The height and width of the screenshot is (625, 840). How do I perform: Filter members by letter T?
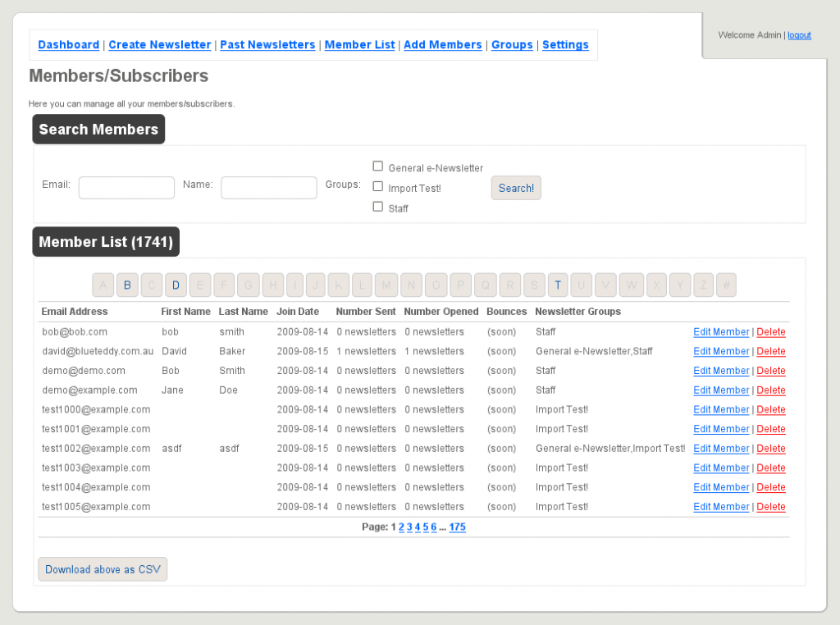coord(558,285)
